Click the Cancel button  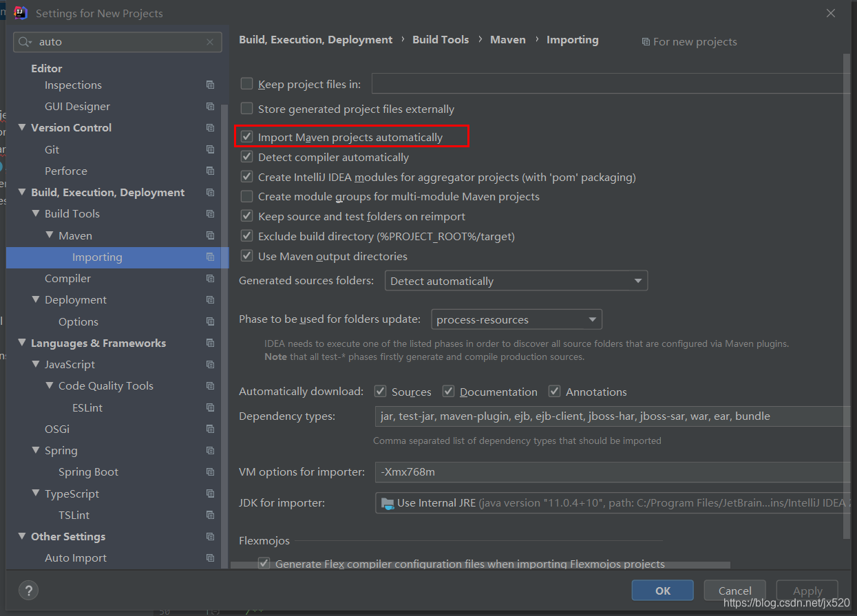(735, 591)
